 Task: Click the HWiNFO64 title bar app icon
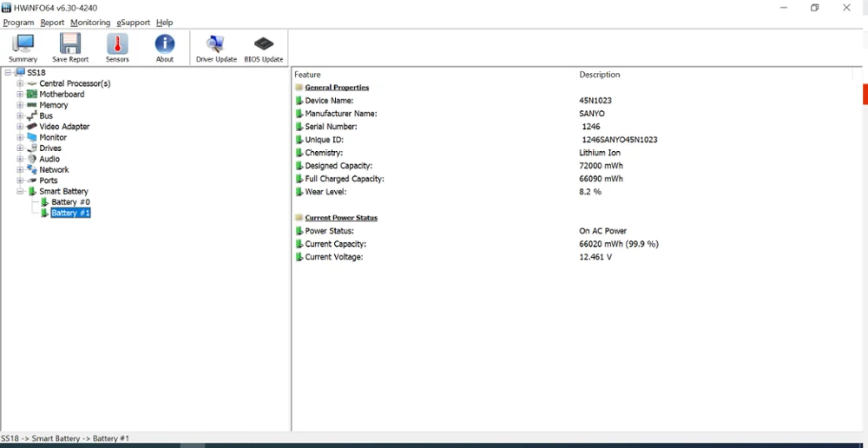tap(6, 8)
